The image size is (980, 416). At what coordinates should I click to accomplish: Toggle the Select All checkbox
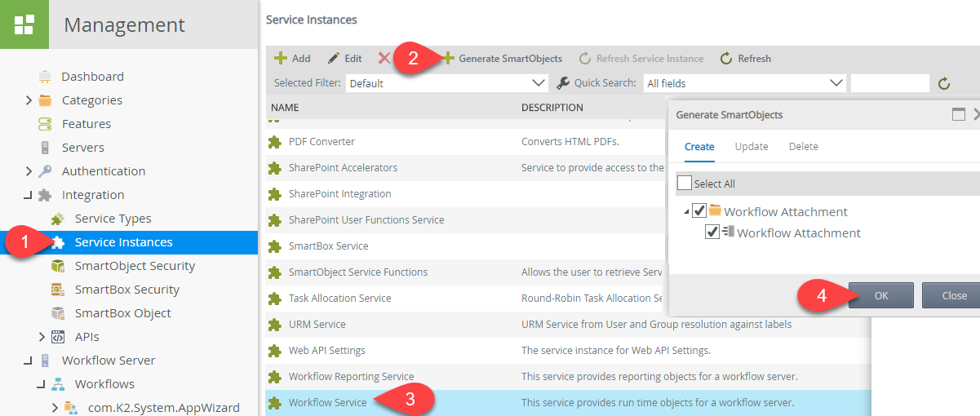(x=685, y=184)
